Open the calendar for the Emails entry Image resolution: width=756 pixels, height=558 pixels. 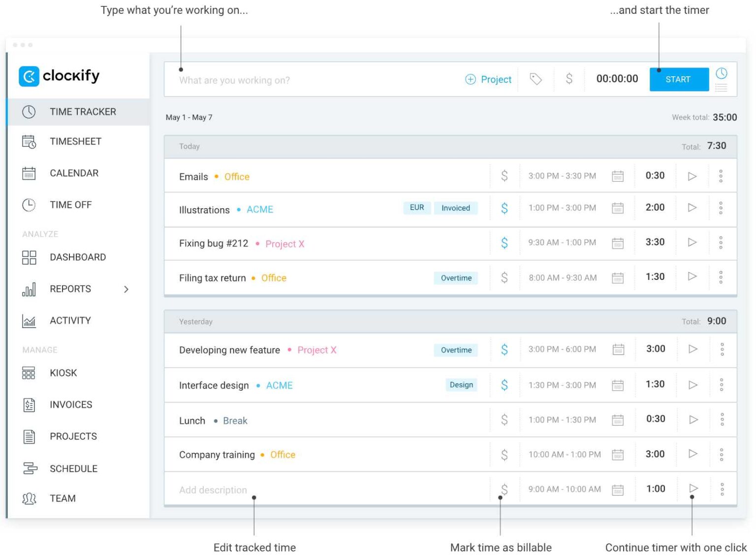tap(618, 176)
